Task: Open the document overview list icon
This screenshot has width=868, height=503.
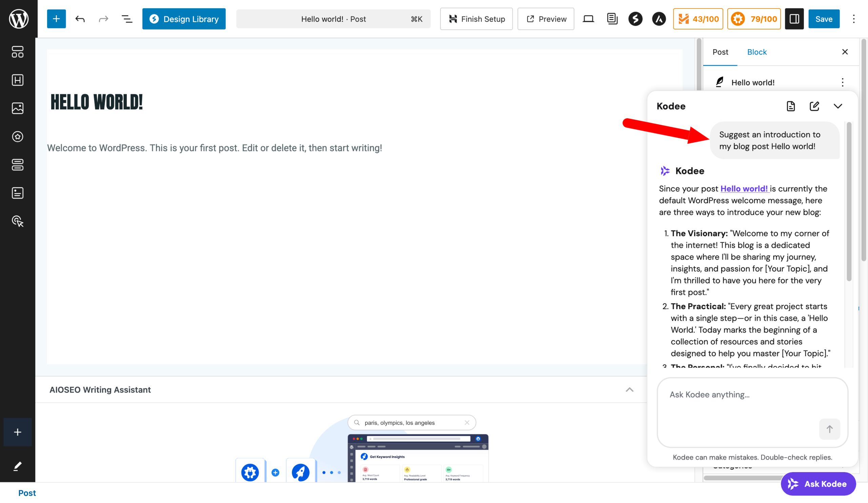Action: tap(127, 19)
